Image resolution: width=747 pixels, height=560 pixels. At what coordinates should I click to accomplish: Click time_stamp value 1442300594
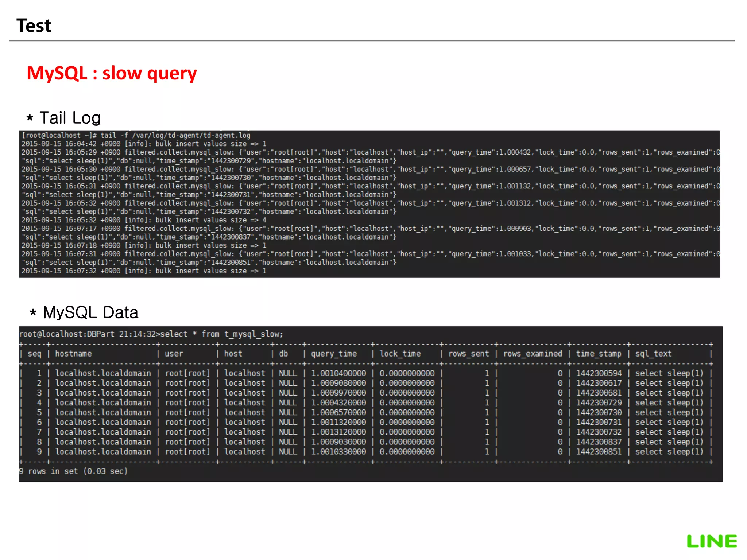tap(599, 373)
